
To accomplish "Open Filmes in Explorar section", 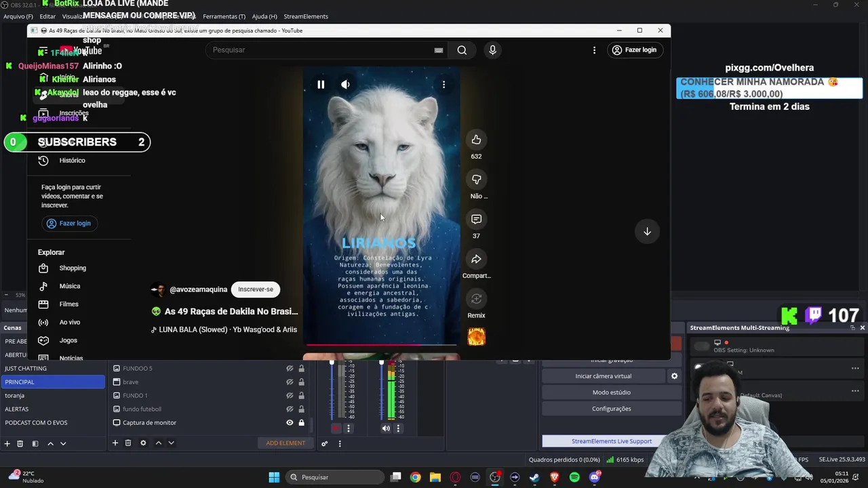I will click(x=68, y=304).
